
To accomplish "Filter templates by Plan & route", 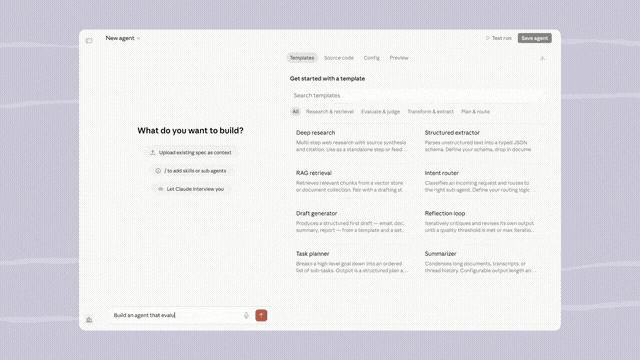I will click(476, 111).
